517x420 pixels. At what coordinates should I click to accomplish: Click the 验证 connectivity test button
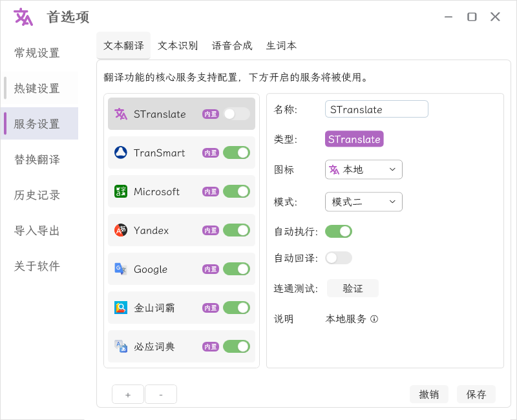(353, 288)
